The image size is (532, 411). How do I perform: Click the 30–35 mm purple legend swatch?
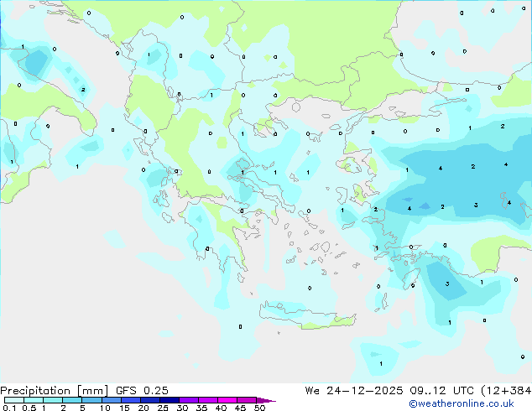[x=188, y=400]
